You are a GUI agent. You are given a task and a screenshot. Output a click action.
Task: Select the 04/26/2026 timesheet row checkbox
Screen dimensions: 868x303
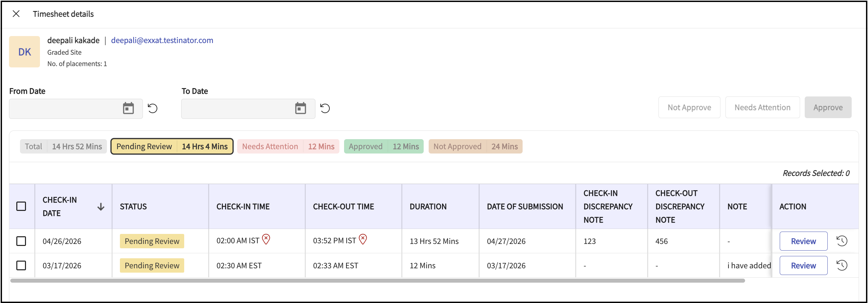pyautogui.click(x=21, y=241)
